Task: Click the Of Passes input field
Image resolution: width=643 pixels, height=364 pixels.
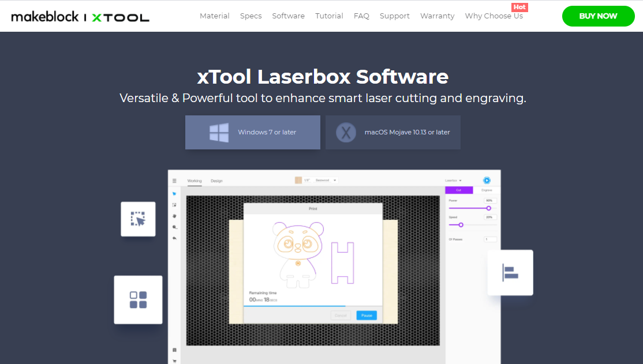Action: [x=490, y=239]
